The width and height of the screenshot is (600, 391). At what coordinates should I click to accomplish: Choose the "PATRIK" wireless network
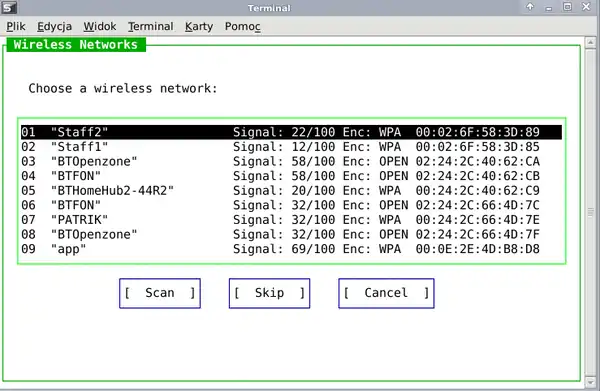[291, 220]
